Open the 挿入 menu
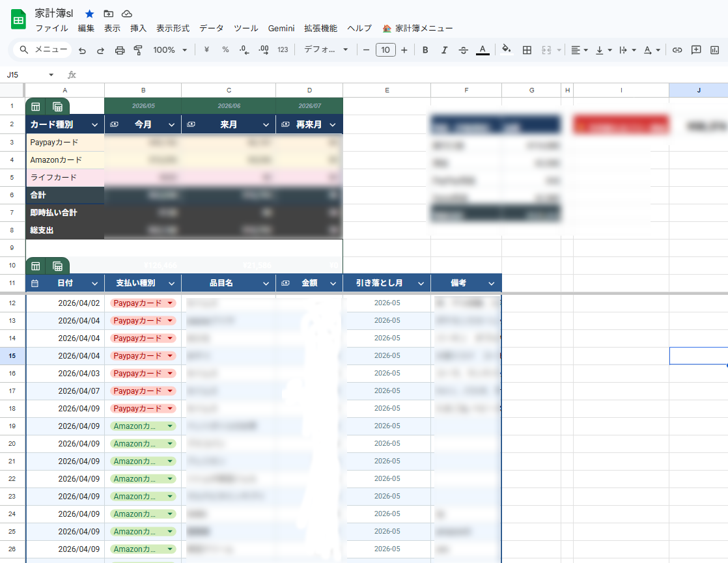This screenshot has height=563, width=728. tap(138, 28)
